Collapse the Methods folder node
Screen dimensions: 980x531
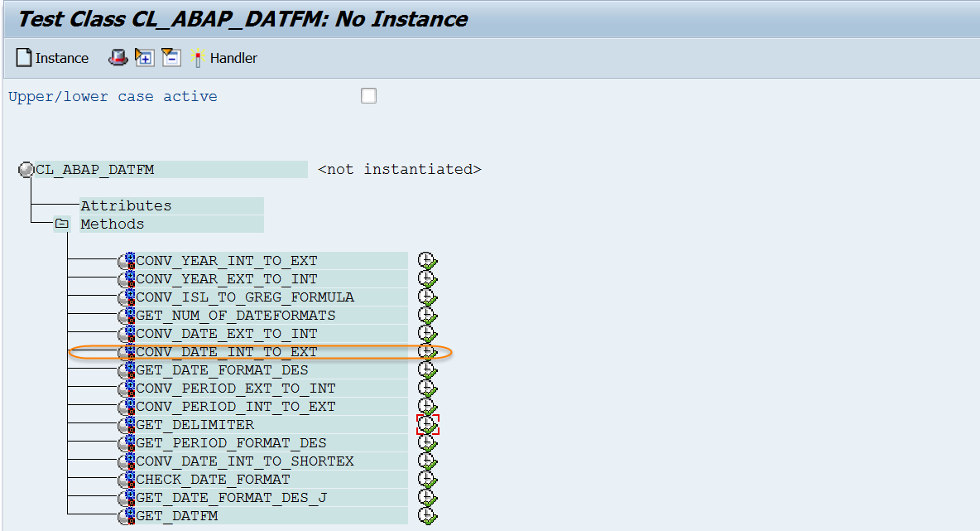click(x=62, y=224)
